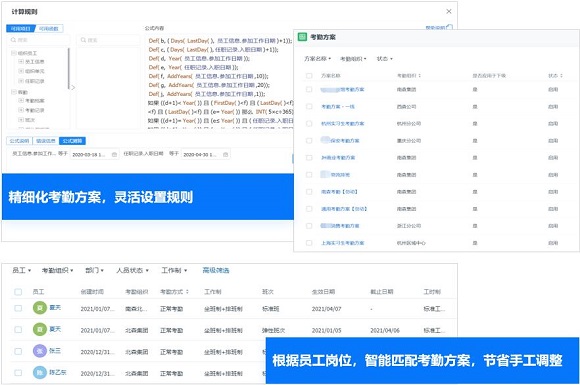Tick the checkbox for 杭州实习生考勤方案 row
This screenshot has height=385, width=580.
[x=309, y=124]
